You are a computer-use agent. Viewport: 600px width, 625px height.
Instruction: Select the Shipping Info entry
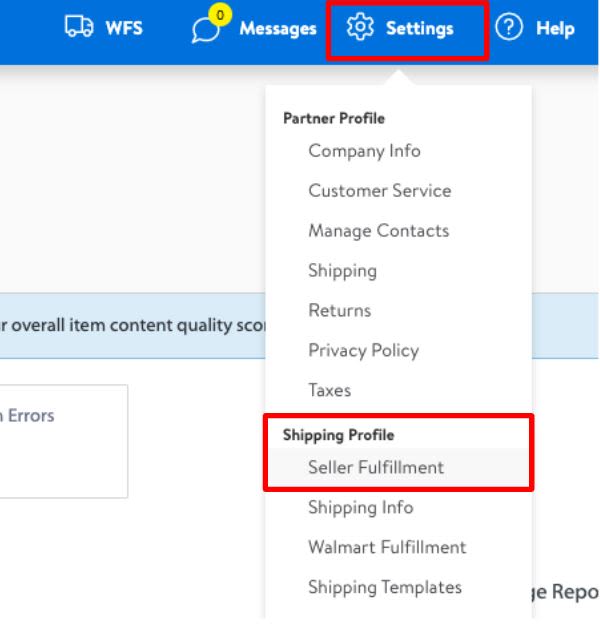361,508
